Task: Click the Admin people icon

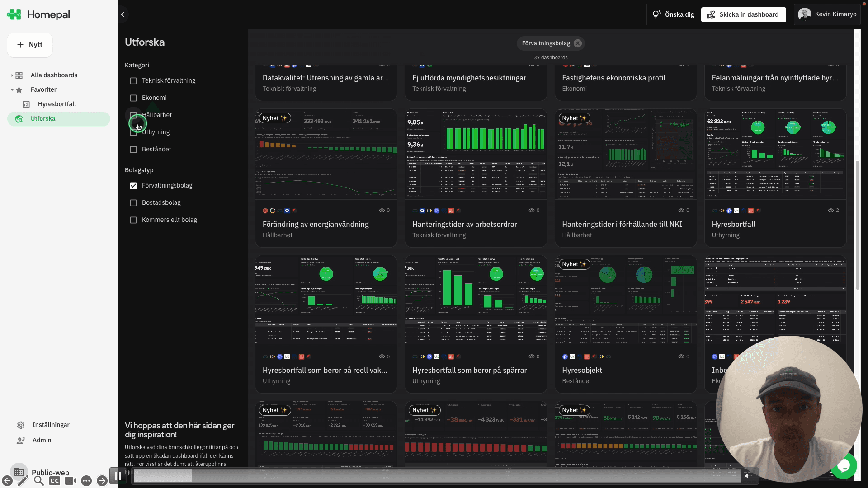Action: 21,441
